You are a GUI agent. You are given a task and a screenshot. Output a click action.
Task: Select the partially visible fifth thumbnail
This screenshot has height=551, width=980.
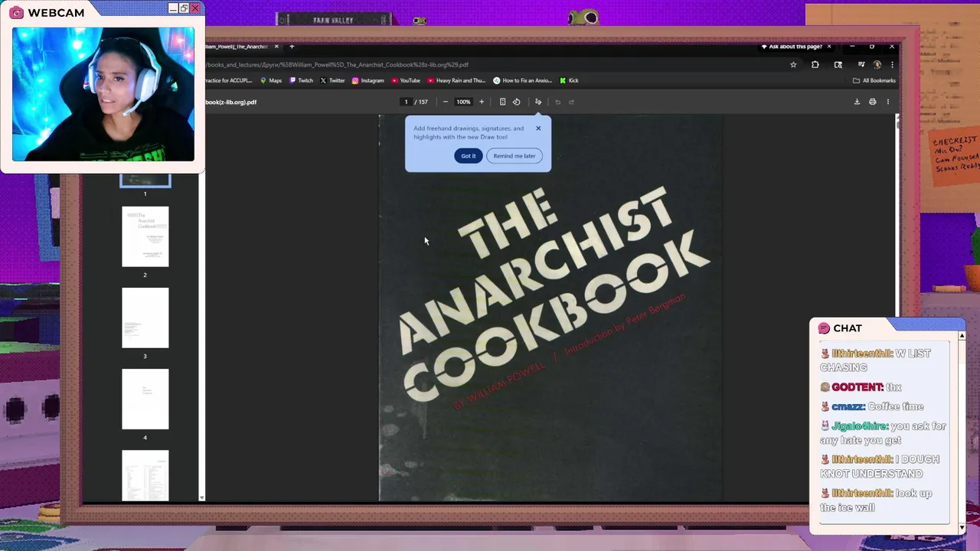(145, 475)
